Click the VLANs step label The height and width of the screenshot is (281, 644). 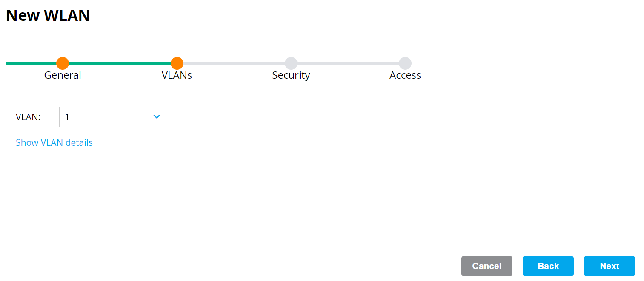pyautogui.click(x=177, y=75)
